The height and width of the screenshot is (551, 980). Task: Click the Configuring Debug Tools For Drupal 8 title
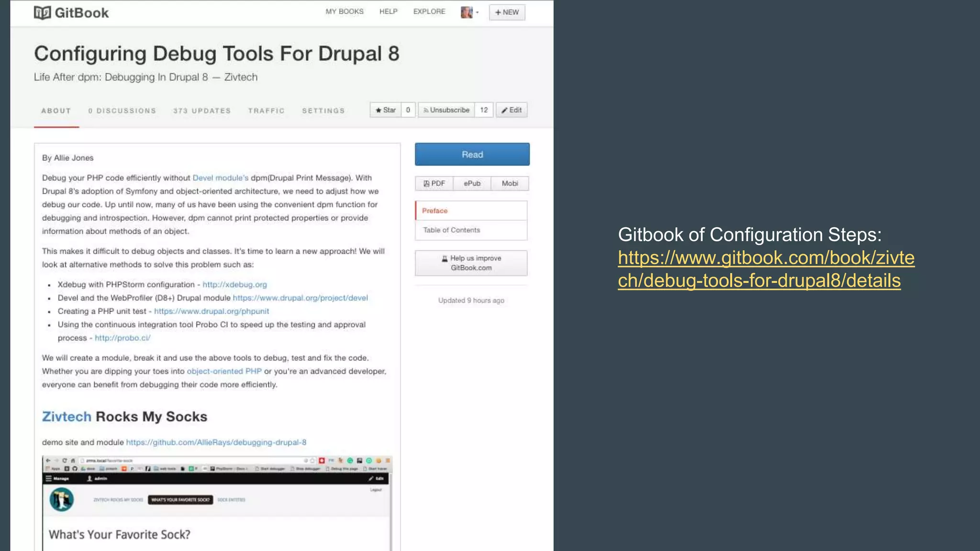(x=216, y=54)
